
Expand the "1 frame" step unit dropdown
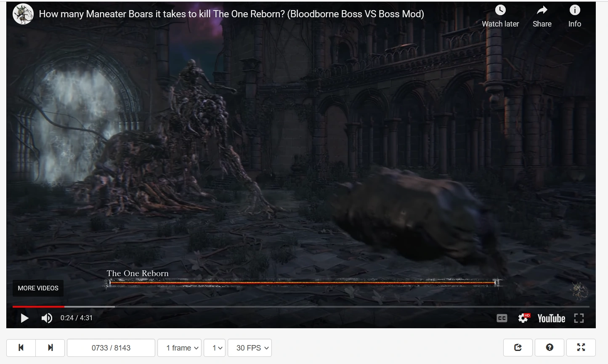[179, 348]
